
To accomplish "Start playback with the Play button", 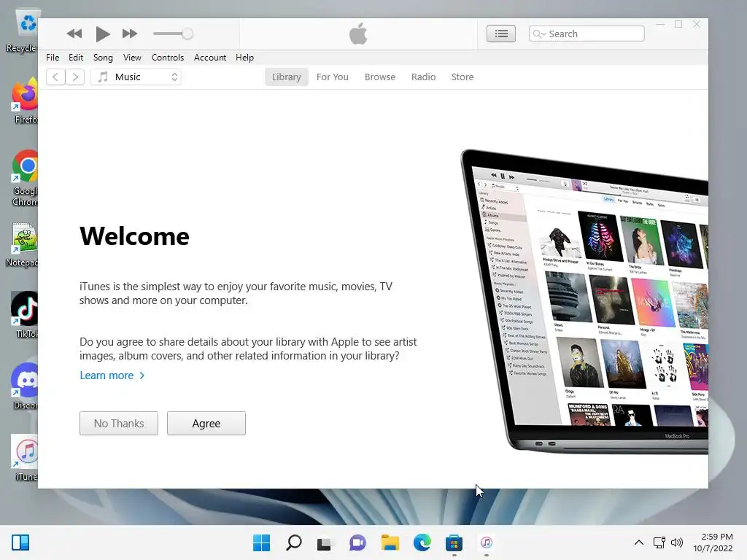I will [x=102, y=34].
